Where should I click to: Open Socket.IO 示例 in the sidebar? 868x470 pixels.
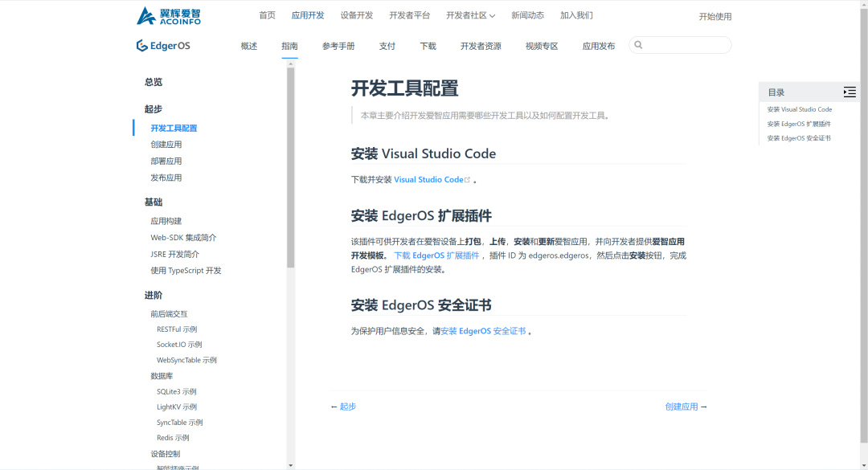click(179, 345)
